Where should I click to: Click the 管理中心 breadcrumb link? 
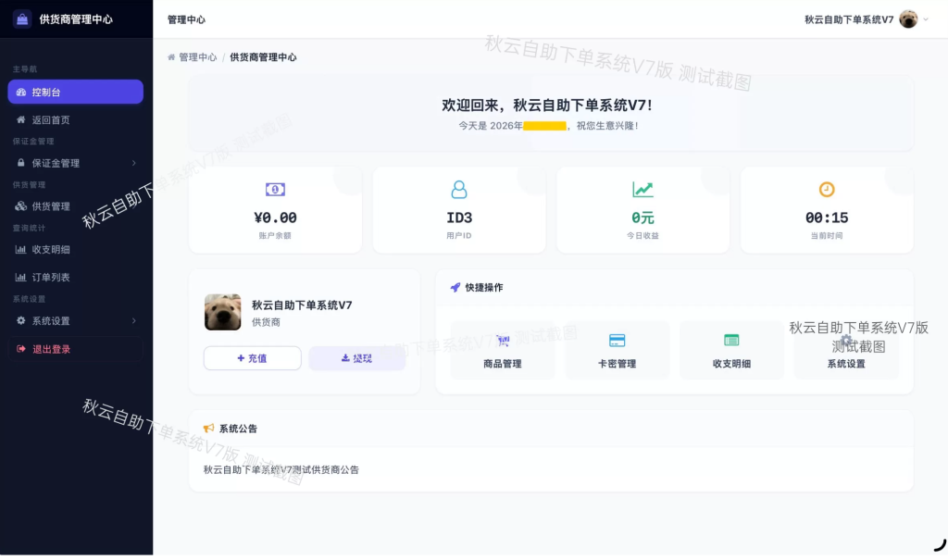click(198, 56)
